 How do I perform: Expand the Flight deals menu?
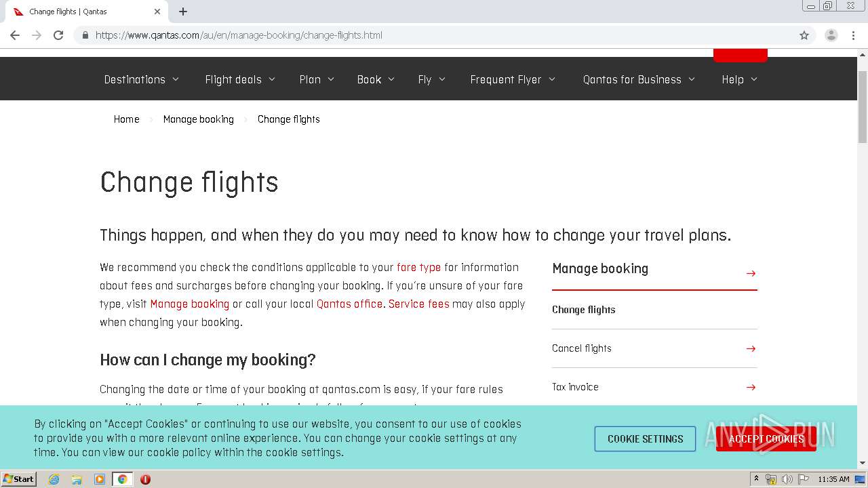pos(240,79)
